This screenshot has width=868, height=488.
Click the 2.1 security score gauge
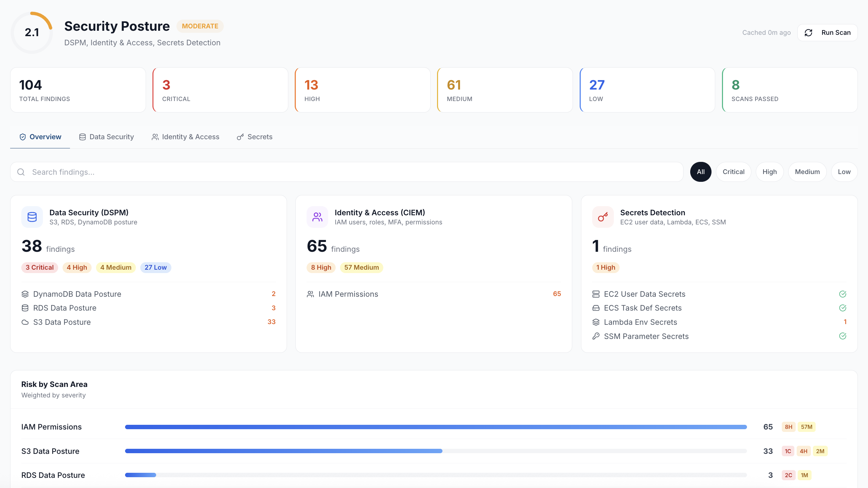click(32, 32)
